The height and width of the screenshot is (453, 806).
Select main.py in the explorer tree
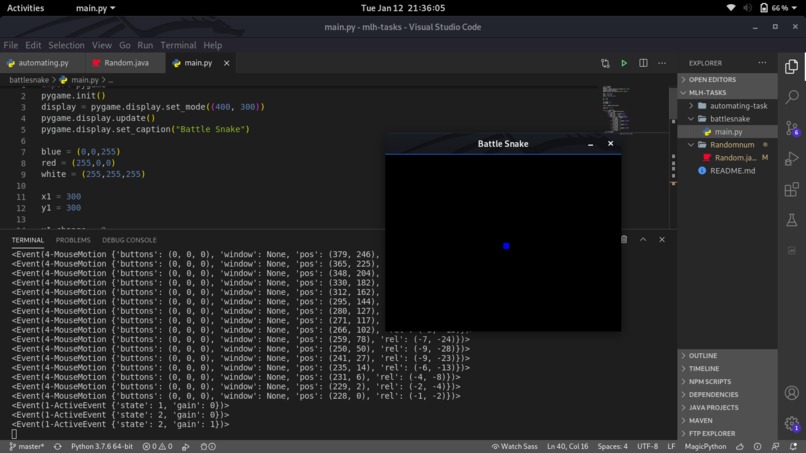coord(727,132)
